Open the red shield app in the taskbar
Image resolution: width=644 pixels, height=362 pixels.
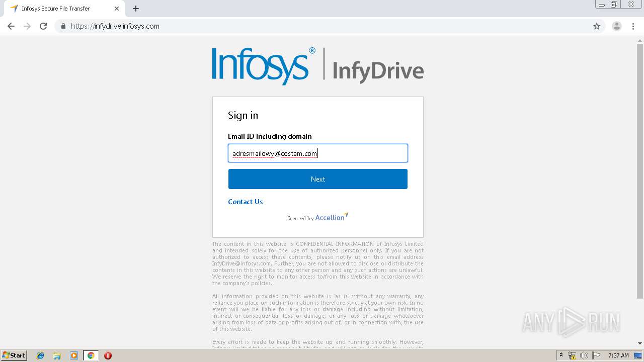[108, 355]
